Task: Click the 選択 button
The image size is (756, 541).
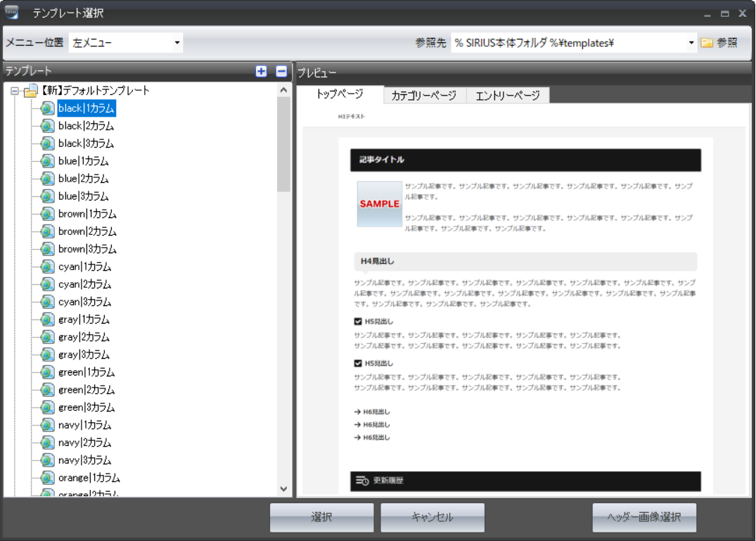Action: pyautogui.click(x=321, y=517)
